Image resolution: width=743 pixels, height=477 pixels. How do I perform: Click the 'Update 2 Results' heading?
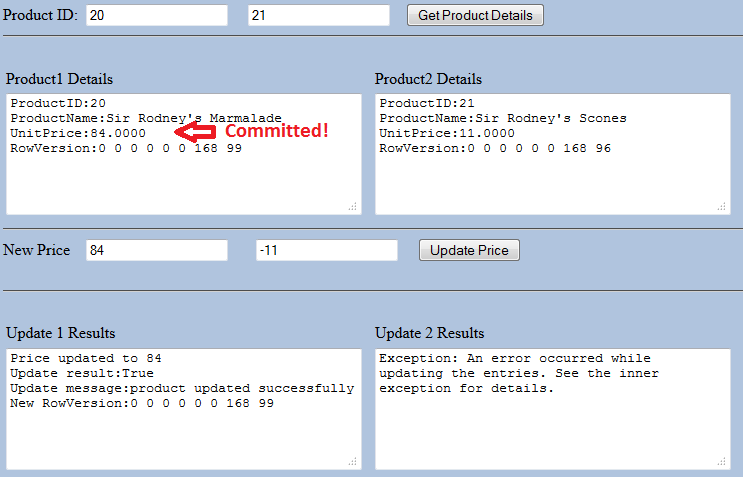tap(429, 333)
